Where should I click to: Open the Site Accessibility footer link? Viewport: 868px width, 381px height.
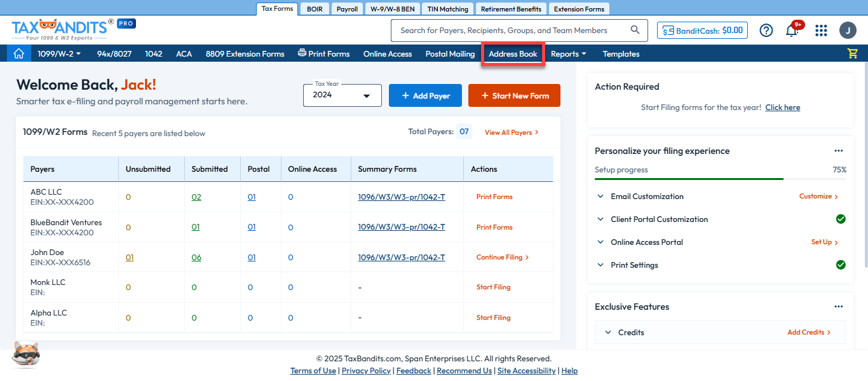[x=527, y=370]
